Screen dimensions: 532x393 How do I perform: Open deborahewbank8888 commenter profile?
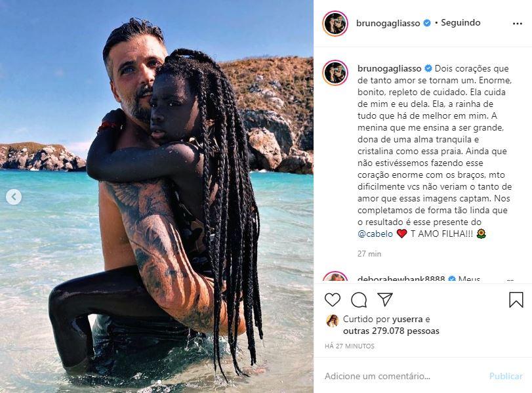tap(401, 279)
